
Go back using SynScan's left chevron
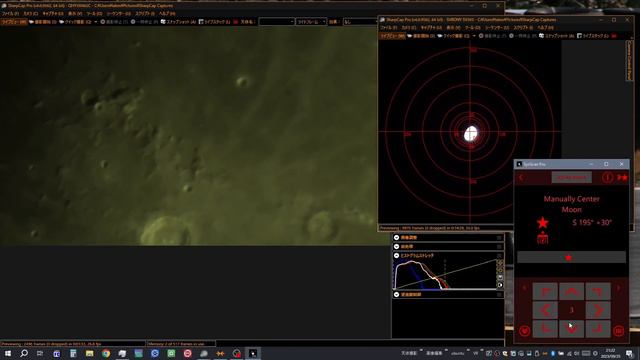521,178
